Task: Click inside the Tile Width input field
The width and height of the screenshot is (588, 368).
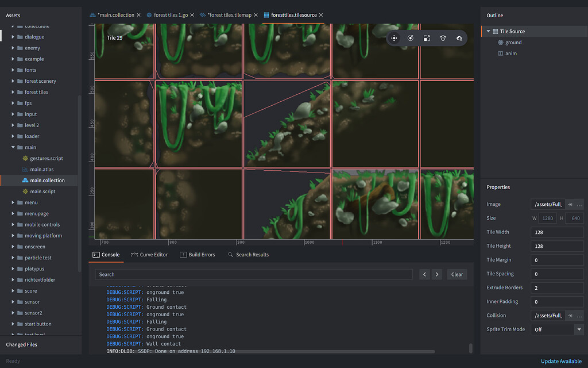Action: point(556,232)
